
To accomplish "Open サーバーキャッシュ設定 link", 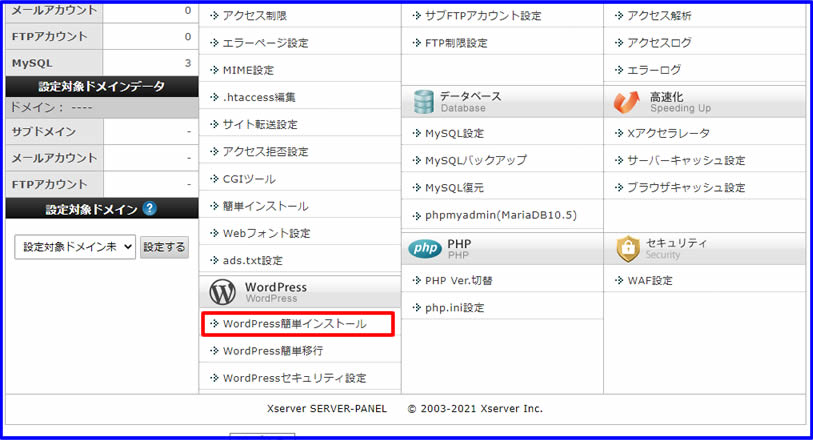I will point(686,160).
